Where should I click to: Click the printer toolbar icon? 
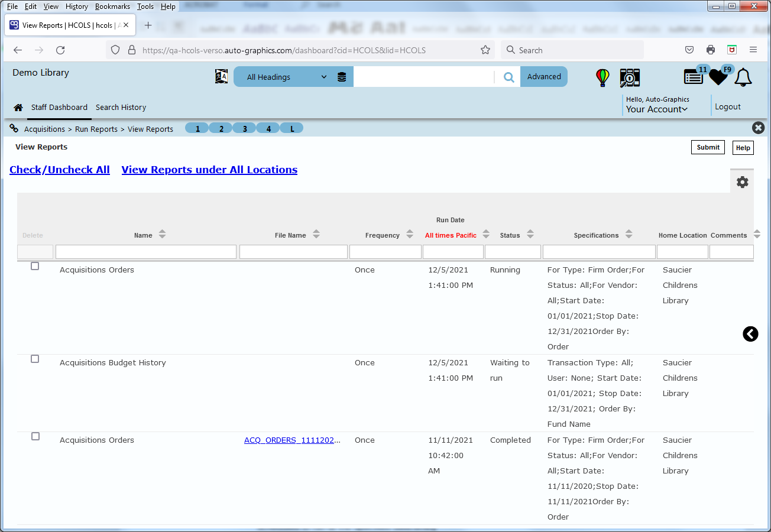(x=711, y=50)
